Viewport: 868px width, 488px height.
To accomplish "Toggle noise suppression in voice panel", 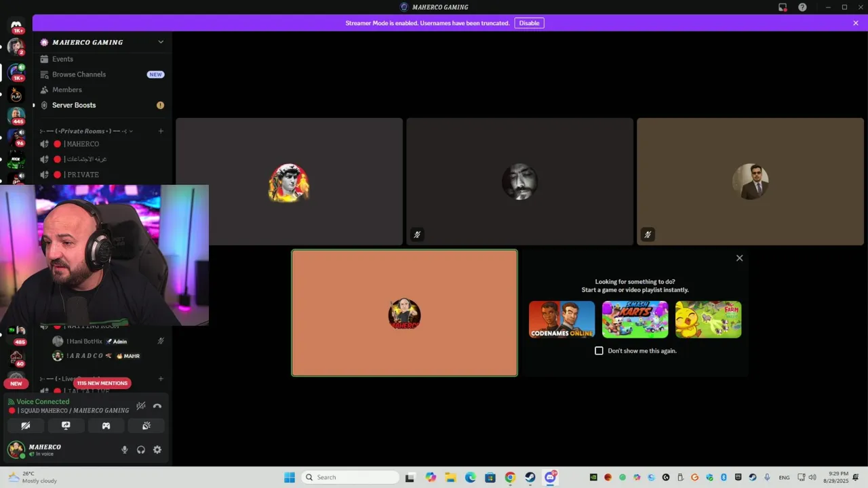I will tap(140, 406).
